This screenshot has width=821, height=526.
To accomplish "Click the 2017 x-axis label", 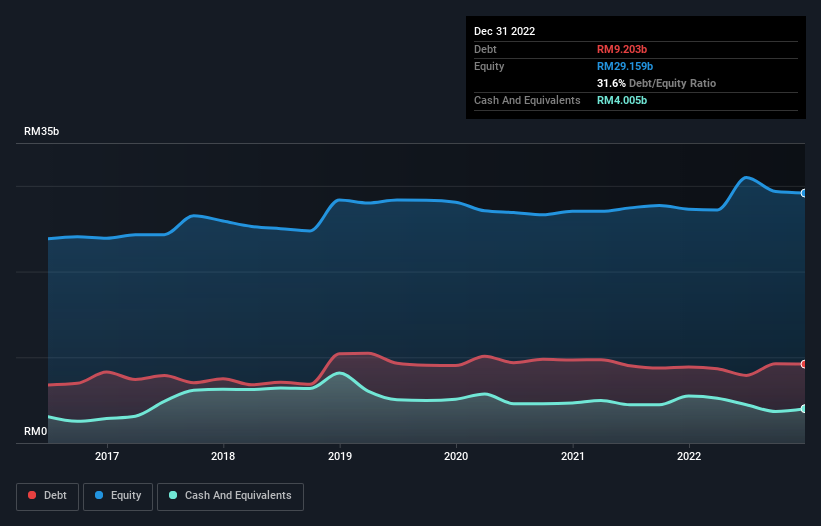I will [x=107, y=456].
